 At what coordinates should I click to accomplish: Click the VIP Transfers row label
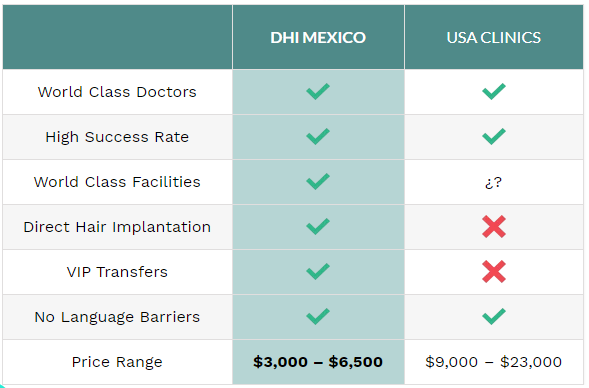click(x=117, y=272)
